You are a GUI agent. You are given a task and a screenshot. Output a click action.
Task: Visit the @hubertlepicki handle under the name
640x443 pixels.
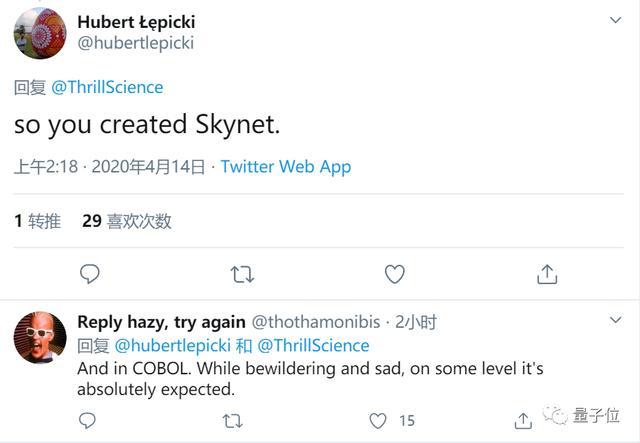coord(135,43)
